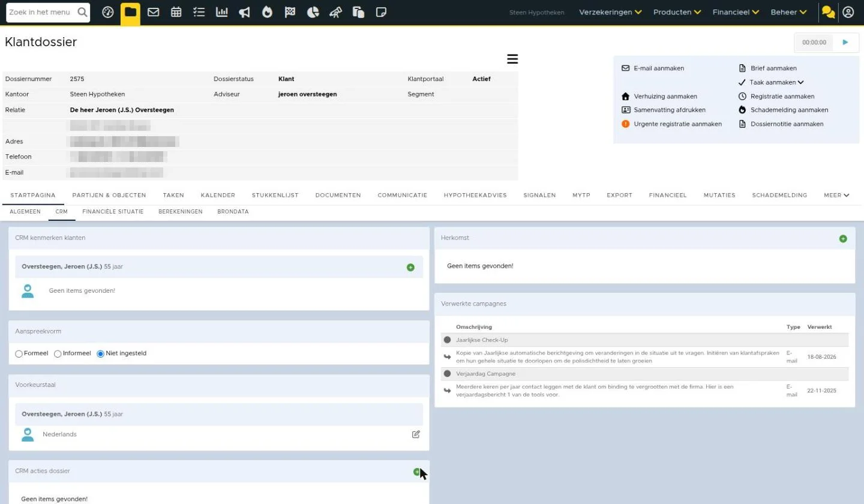
Task: Open the bar chart icon in top toolbar
Action: 221,12
